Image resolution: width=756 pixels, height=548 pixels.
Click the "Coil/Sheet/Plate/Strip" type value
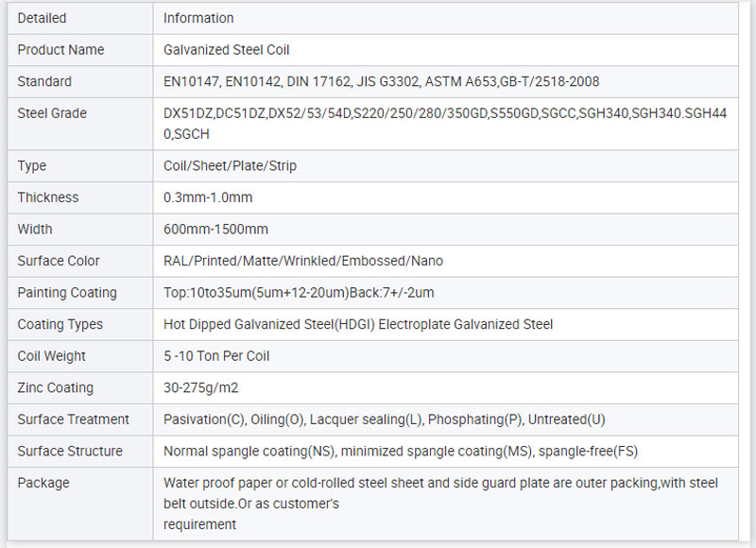[x=230, y=166]
